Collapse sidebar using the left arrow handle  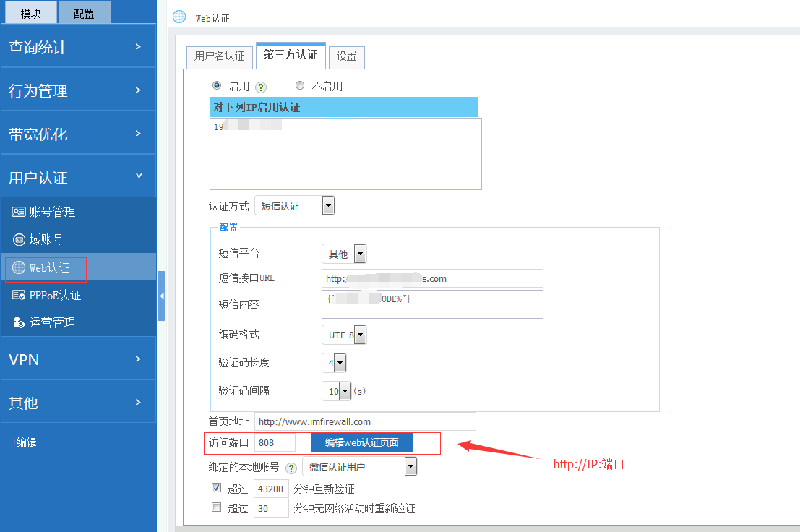click(x=161, y=296)
